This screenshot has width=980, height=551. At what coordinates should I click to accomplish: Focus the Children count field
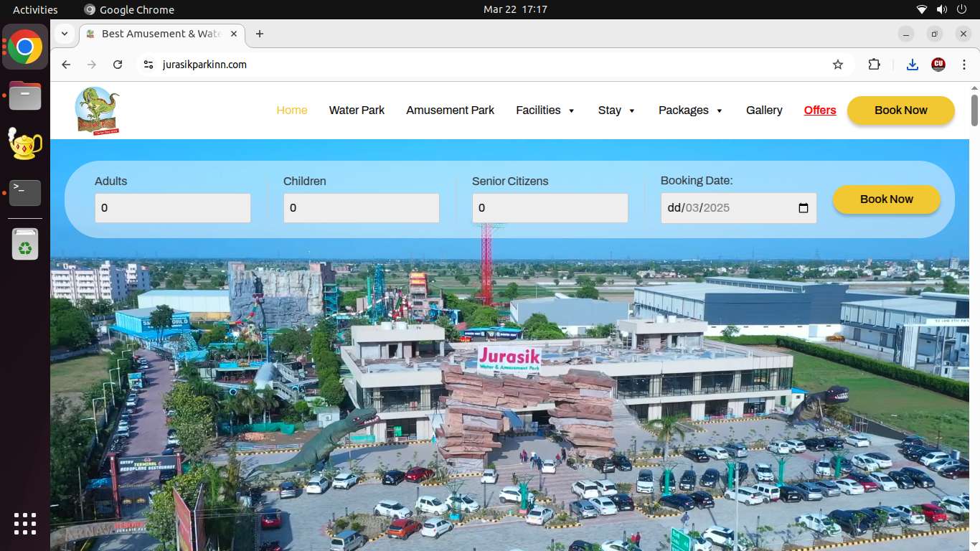(x=362, y=208)
